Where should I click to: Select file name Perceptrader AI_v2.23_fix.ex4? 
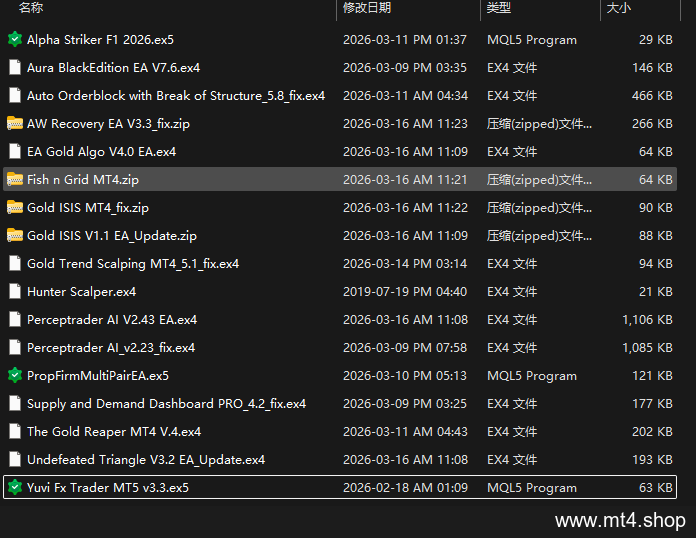[x=111, y=347]
